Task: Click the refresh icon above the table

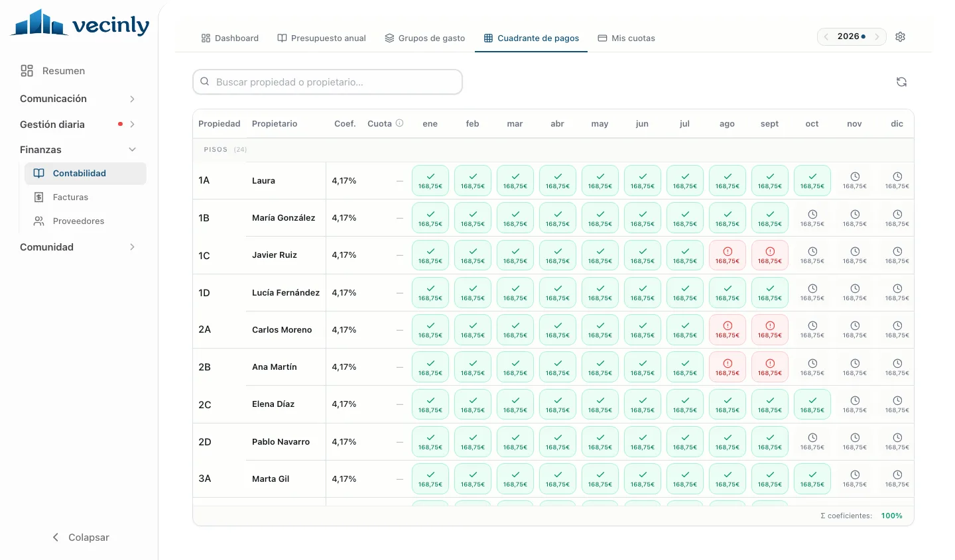Action: pyautogui.click(x=901, y=82)
